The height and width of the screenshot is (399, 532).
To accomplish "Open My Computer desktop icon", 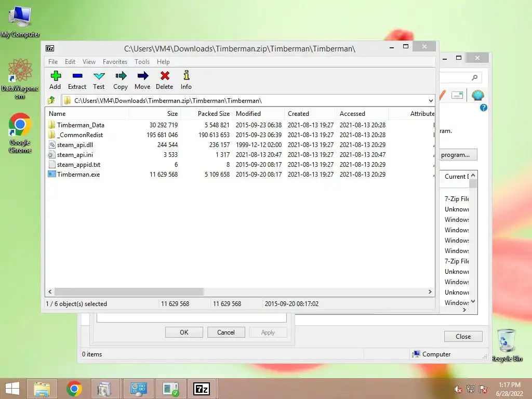I will (20, 21).
